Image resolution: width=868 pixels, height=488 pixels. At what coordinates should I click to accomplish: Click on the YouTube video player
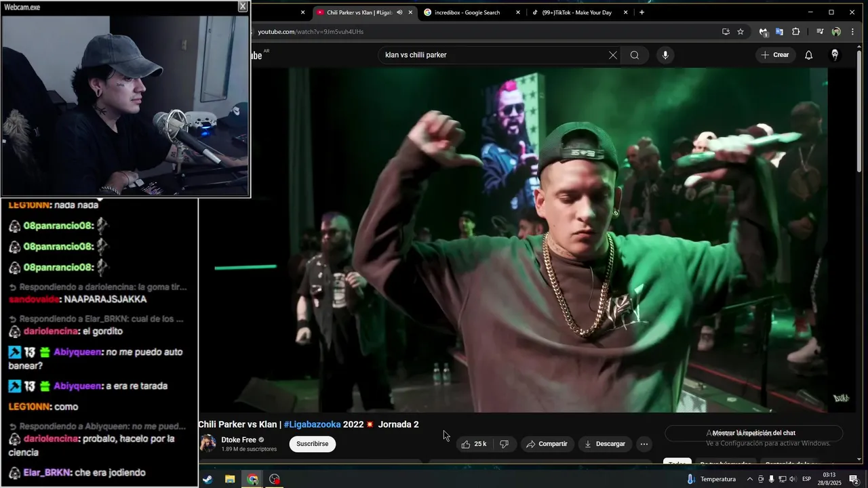point(522,240)
